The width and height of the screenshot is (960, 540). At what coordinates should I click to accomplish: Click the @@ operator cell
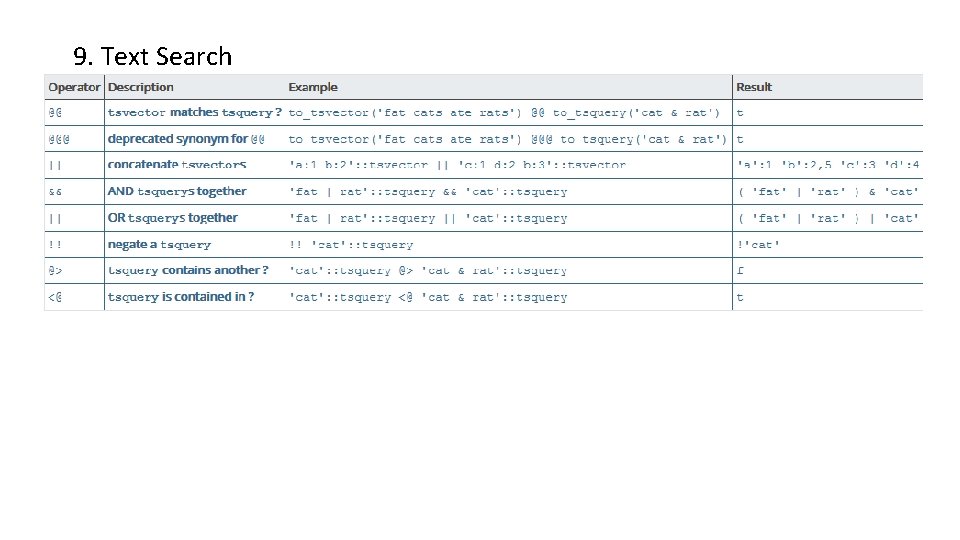coord(56,113)
